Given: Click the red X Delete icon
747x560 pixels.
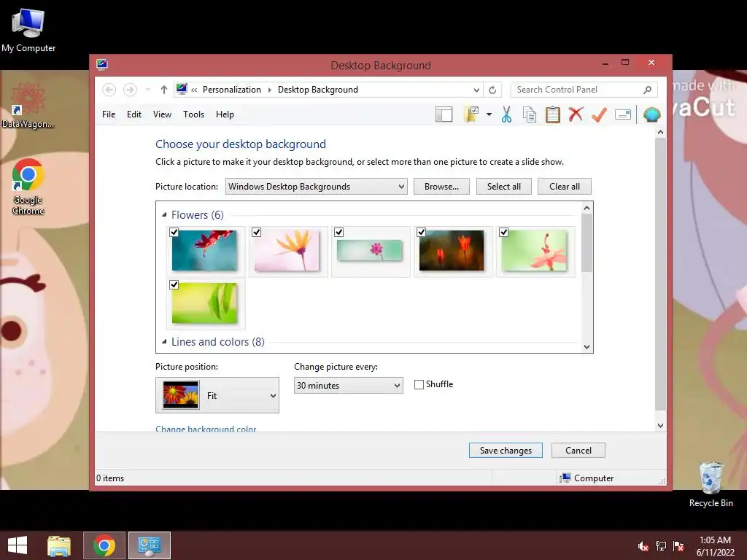Looking at the screenshot, I should (576, 114).
